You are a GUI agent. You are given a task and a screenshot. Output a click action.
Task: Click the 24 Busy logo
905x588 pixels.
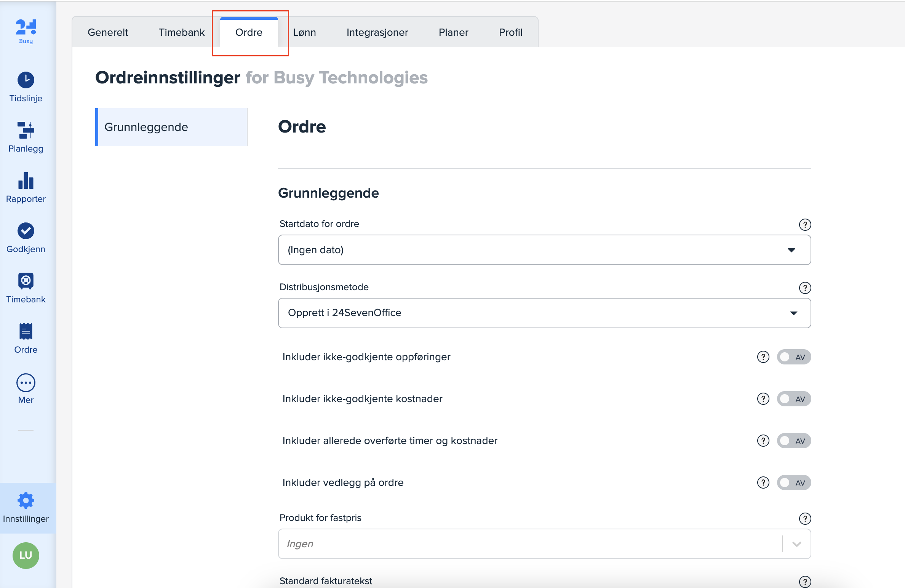(x=26, y=31)
